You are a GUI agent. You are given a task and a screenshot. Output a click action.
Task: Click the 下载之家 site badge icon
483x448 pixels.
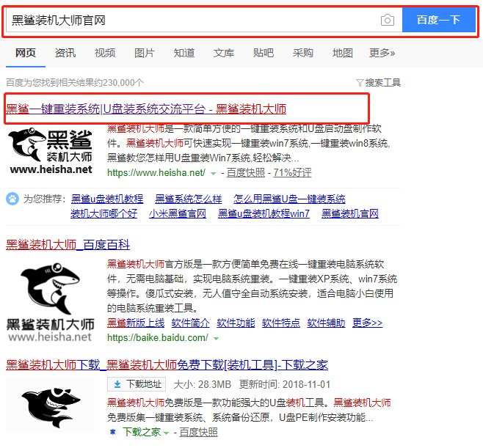[x=113, y=432]
